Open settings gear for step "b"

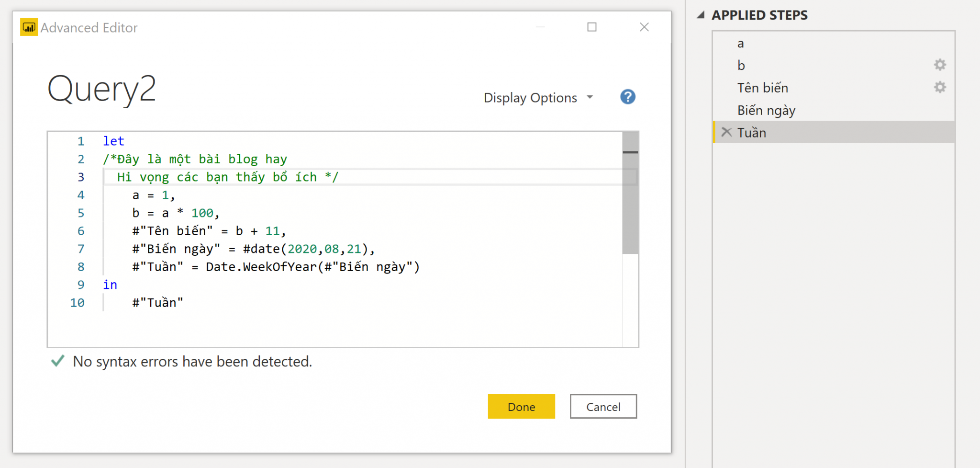pos(939,65)
